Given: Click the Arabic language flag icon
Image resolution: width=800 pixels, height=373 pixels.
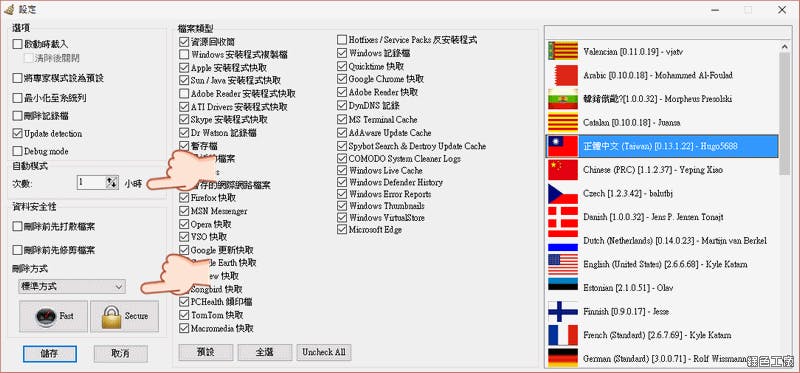Looking at the screenshot, I should (x=563, y=75).
